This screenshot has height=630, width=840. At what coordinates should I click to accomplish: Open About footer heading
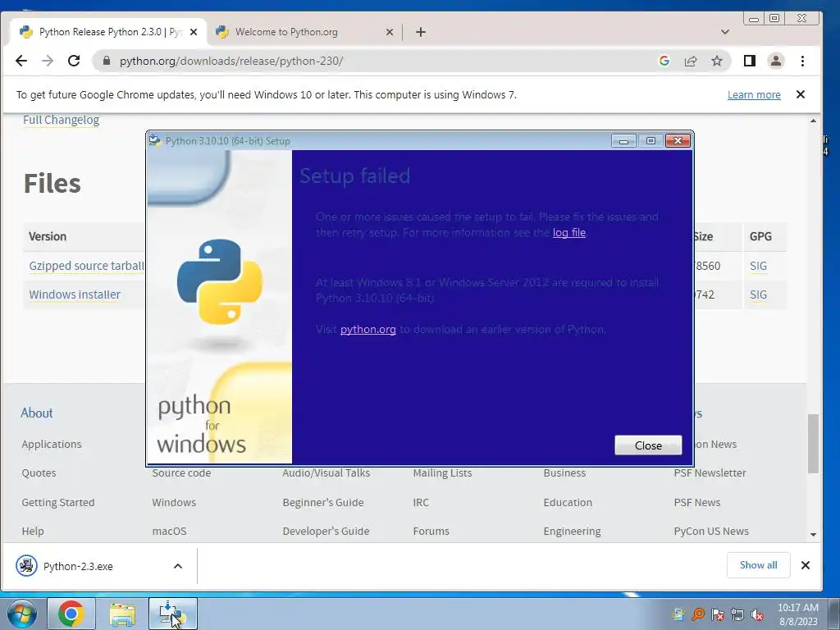(x=36, y=413)
